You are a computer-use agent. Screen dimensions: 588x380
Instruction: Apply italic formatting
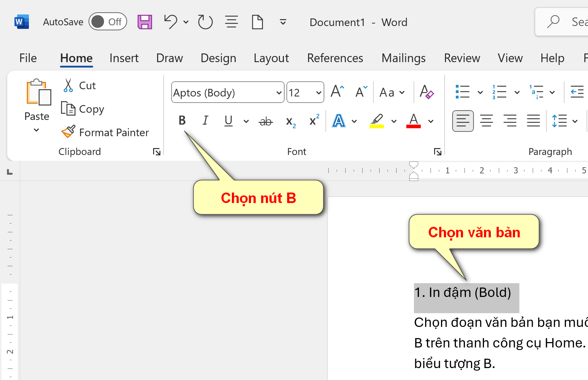(205, 121)
